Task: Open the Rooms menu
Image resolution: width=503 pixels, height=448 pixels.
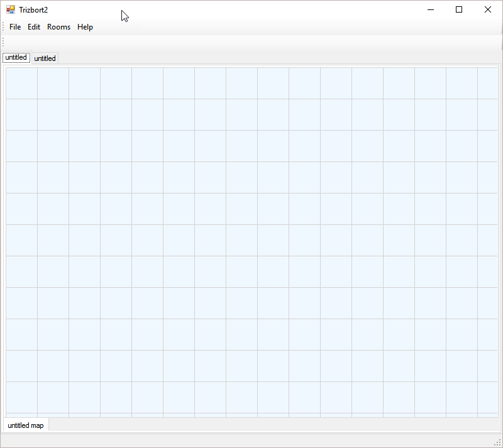Action: pyautogui.click(x=58, y=27)
